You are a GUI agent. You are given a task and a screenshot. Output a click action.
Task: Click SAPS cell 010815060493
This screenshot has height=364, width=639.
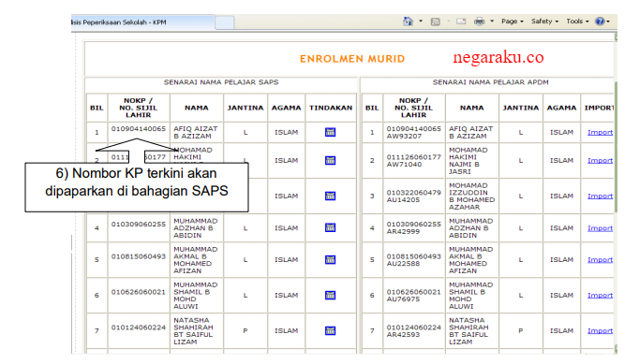coord(139,256)
